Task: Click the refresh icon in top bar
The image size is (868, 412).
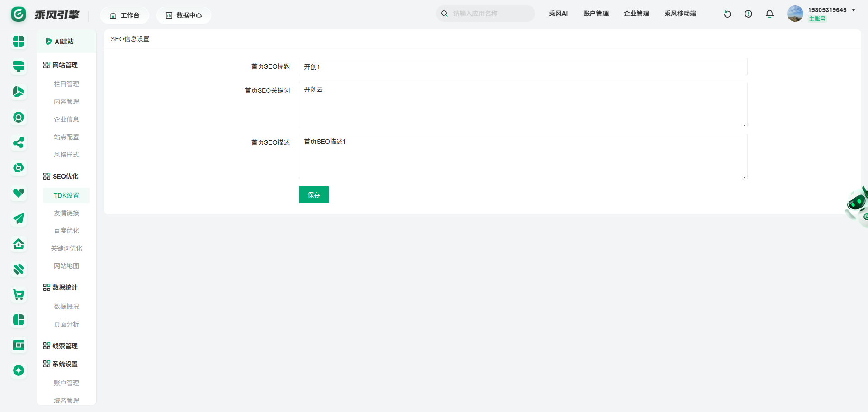Action: coord(727,14)
